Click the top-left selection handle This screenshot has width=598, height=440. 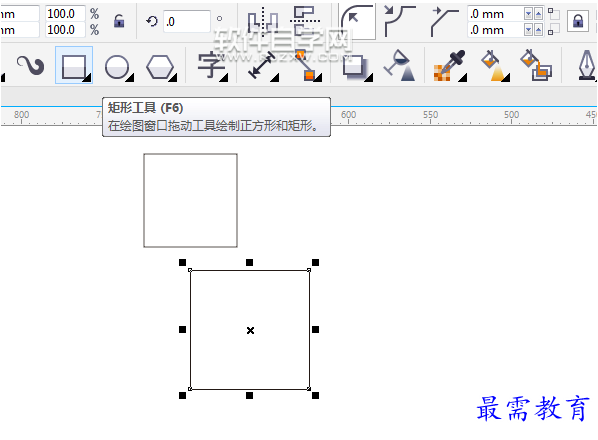coord(182,262)
